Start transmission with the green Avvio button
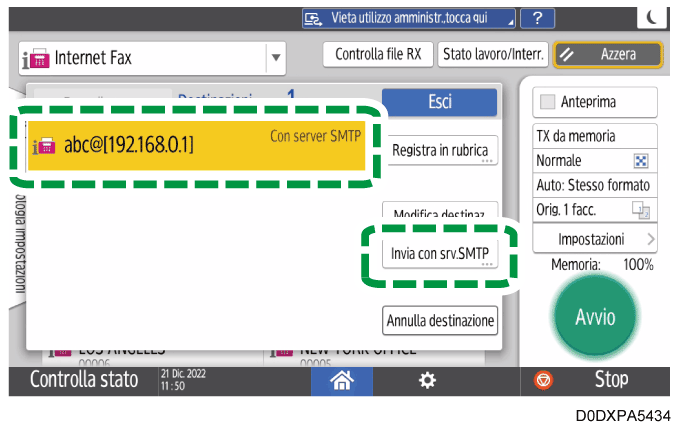This screenshot has height=426, width=675. (595, 317)
